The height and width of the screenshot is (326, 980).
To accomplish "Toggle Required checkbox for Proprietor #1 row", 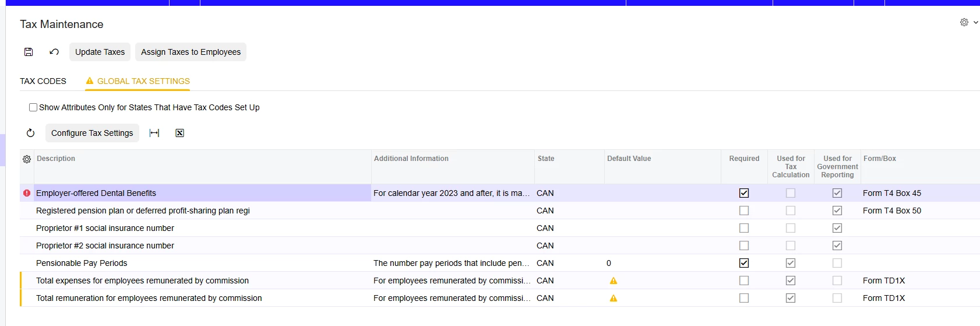I will click(744, 228).
